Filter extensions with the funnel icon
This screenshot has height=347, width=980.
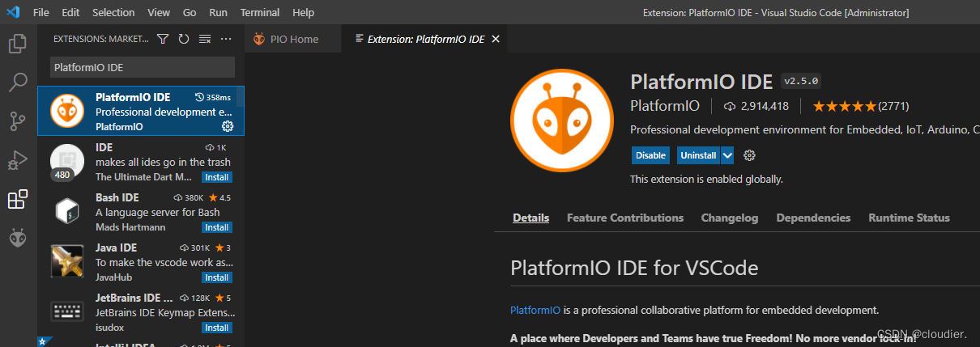163,39
